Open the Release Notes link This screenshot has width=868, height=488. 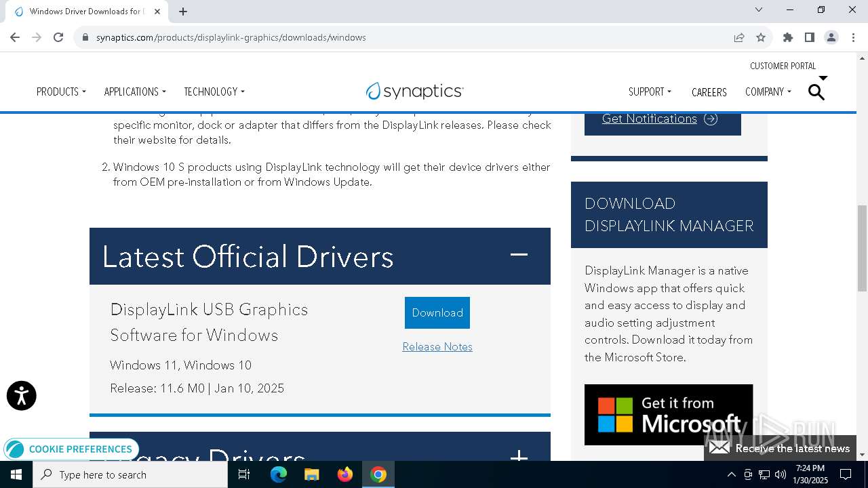click(x=437, y=346)
